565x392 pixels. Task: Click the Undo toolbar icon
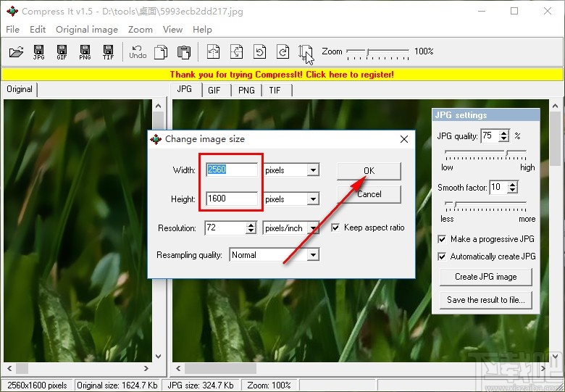click(x=138, y=51)
